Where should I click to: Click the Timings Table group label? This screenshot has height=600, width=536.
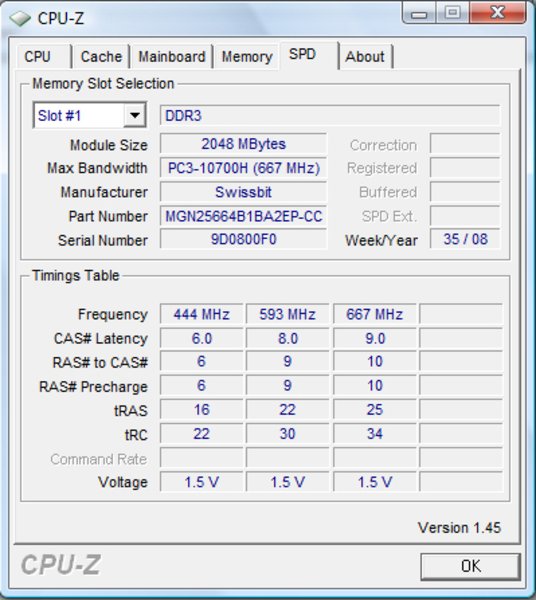[75, 276]
